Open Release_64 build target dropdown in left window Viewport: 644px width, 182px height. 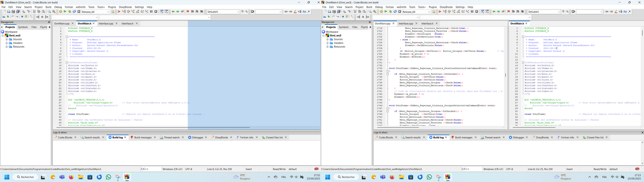[108, 12]
